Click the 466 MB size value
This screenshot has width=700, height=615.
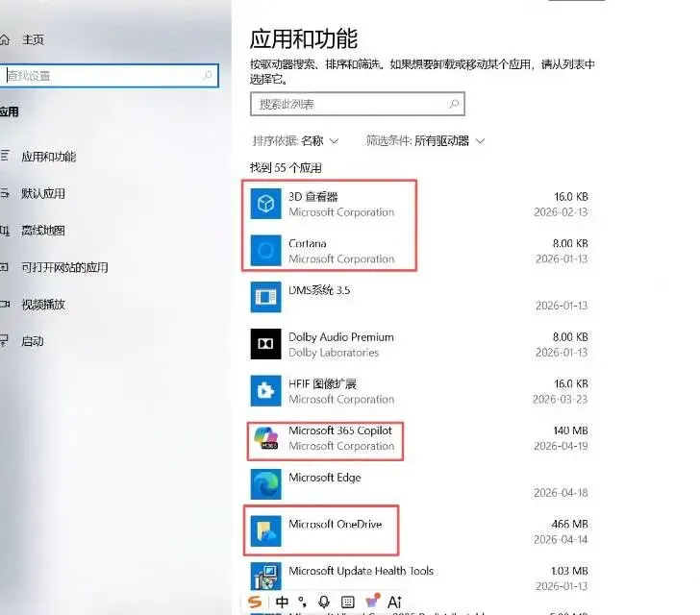point(569,524)
